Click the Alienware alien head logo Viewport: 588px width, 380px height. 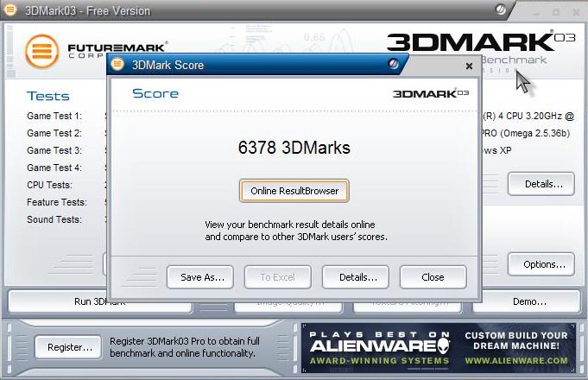(x=444, y=345)
